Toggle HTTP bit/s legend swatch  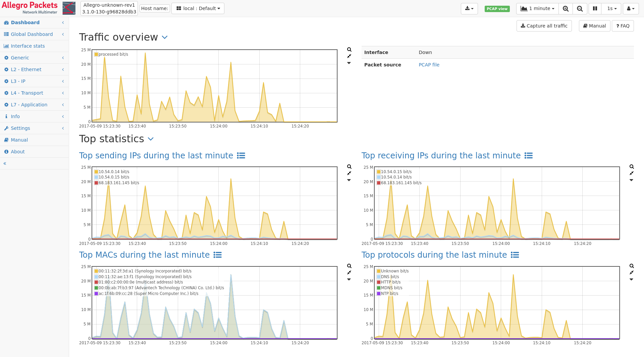(379, 282)
